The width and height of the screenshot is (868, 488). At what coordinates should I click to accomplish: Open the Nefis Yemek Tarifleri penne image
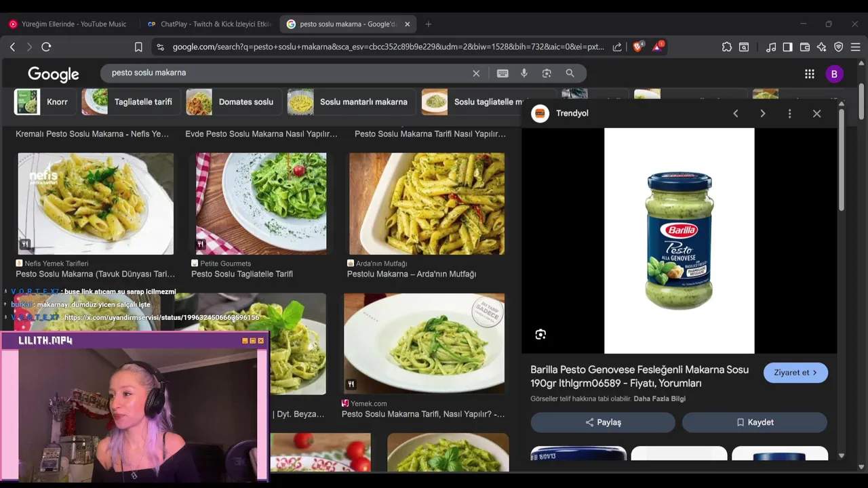coord(96,203)
